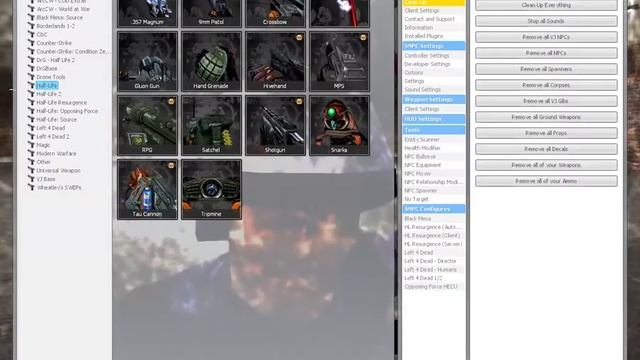Viewport: 640px width, 360px height.
Task: Click Remove all Corpses button
Action: (x=546, y=85)
